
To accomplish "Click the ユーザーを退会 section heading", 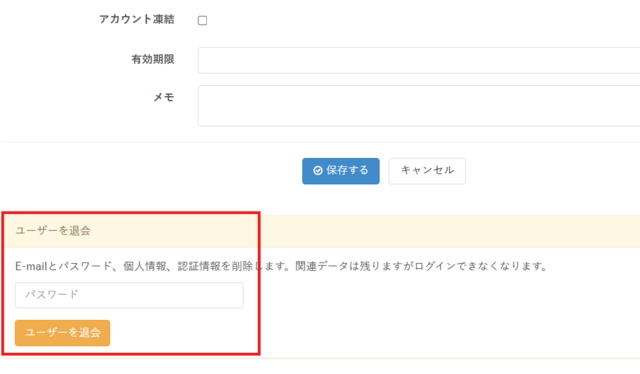I will 53,231.
